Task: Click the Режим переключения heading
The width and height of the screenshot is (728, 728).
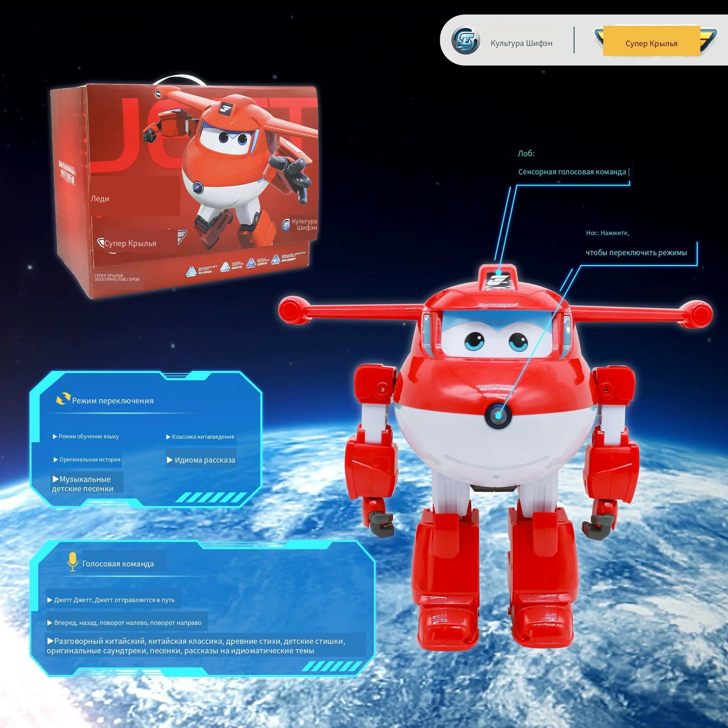Action: tap(113, 401)
